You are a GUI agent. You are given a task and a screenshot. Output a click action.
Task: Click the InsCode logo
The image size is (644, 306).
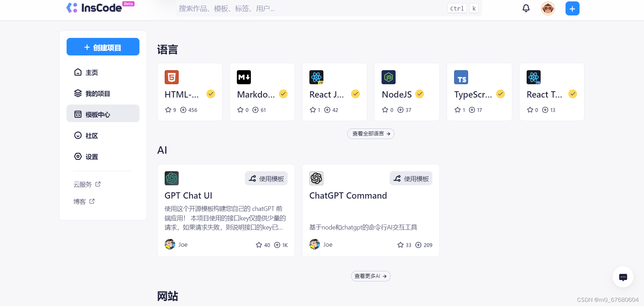[x=100, y=8]
